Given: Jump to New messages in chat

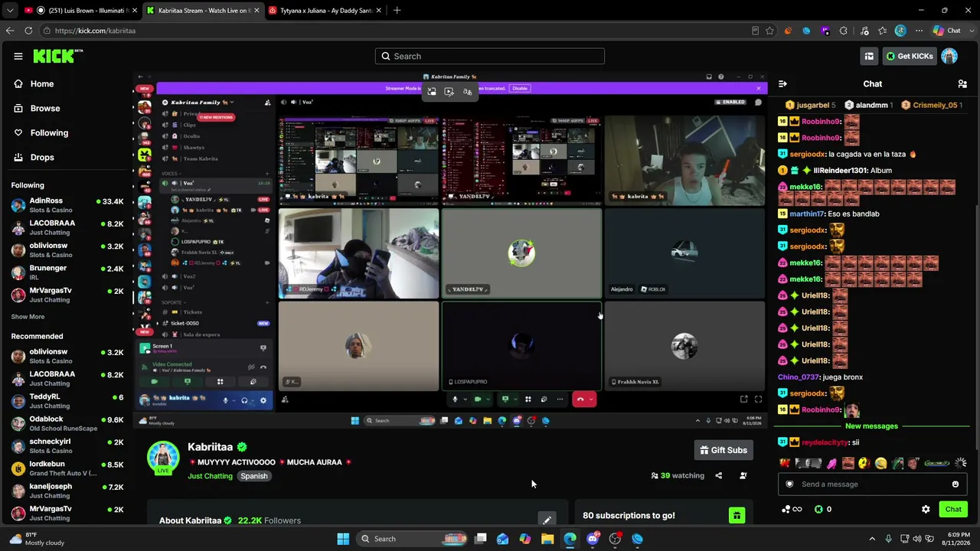Looking at the screenshot, I should click(871, 426).
